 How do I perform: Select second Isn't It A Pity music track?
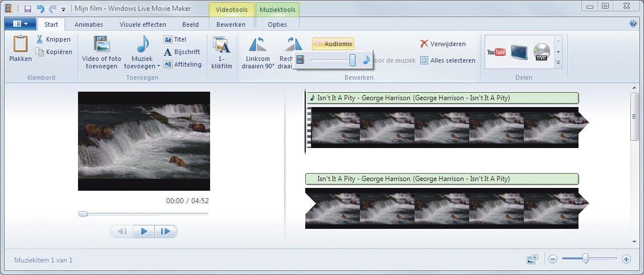(442, 179)
